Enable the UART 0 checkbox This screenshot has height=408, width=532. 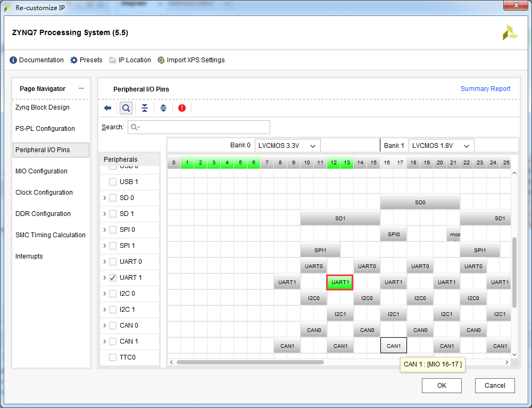(113, 262)
